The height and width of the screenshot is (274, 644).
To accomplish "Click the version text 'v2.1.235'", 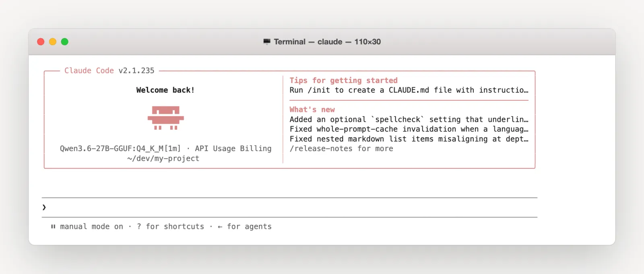I will point(136,71).
